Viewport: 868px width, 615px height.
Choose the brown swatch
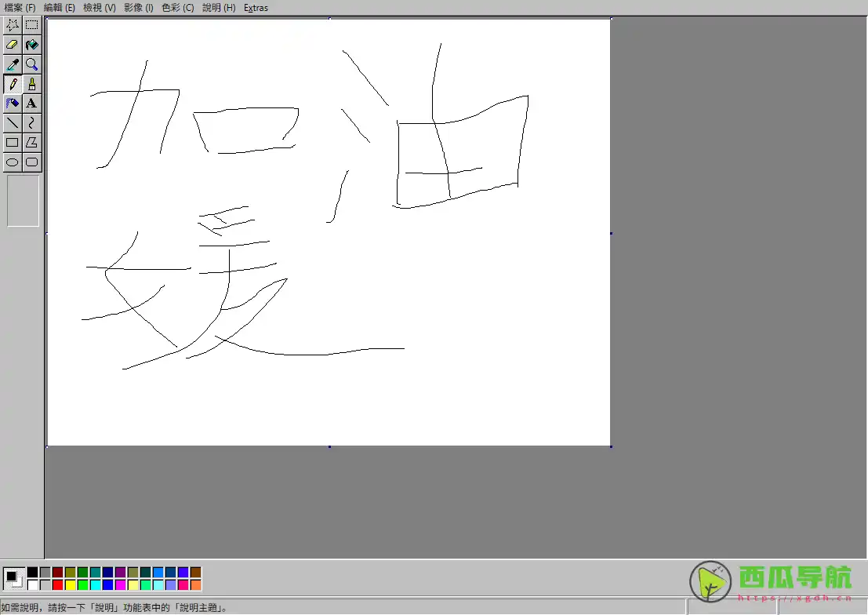click(195, 573)
